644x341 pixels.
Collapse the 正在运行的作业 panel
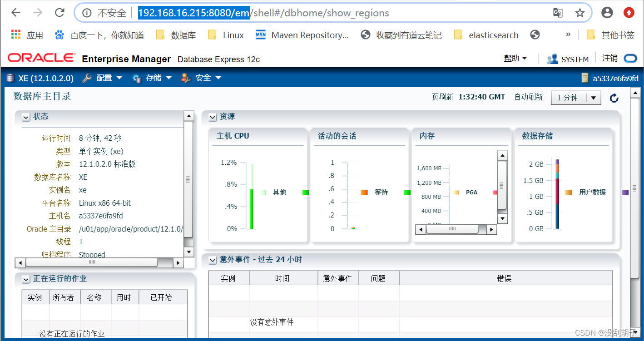coord(25,279)
